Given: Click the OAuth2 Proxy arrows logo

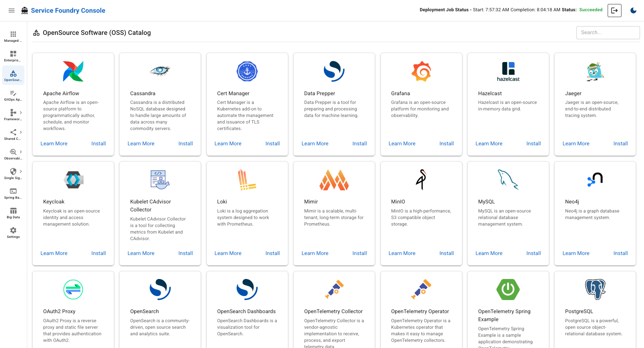Looking at the screenshot, I should click(73, 289).
